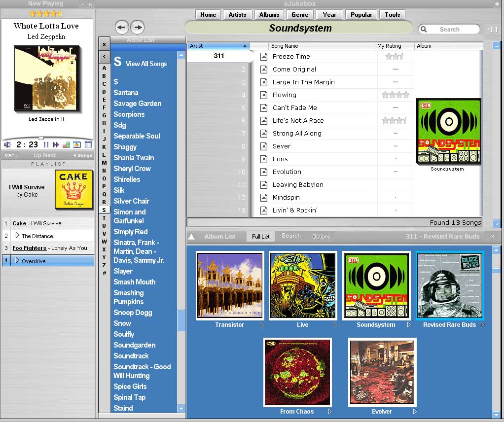The height and width of the screenshot is (422, 504).
Task: Play arrow next to Soundsystem album title
Action: coord(408,325)
